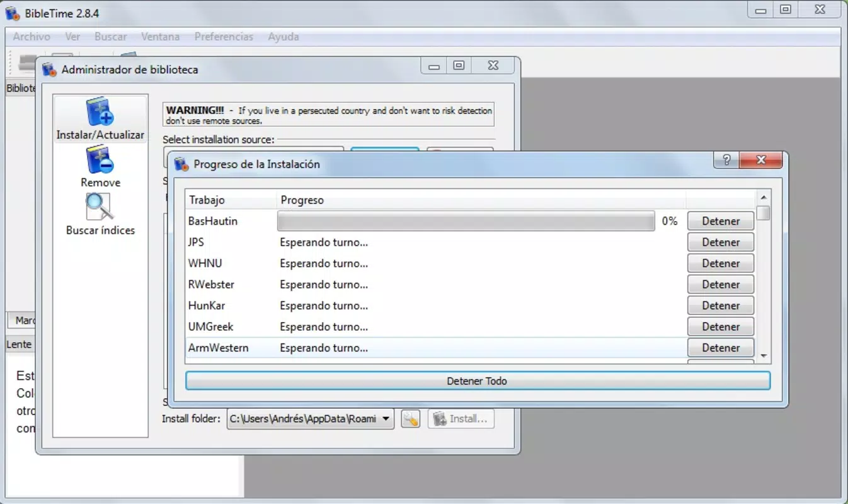Open the Preferencias menu

click(224, 37)
